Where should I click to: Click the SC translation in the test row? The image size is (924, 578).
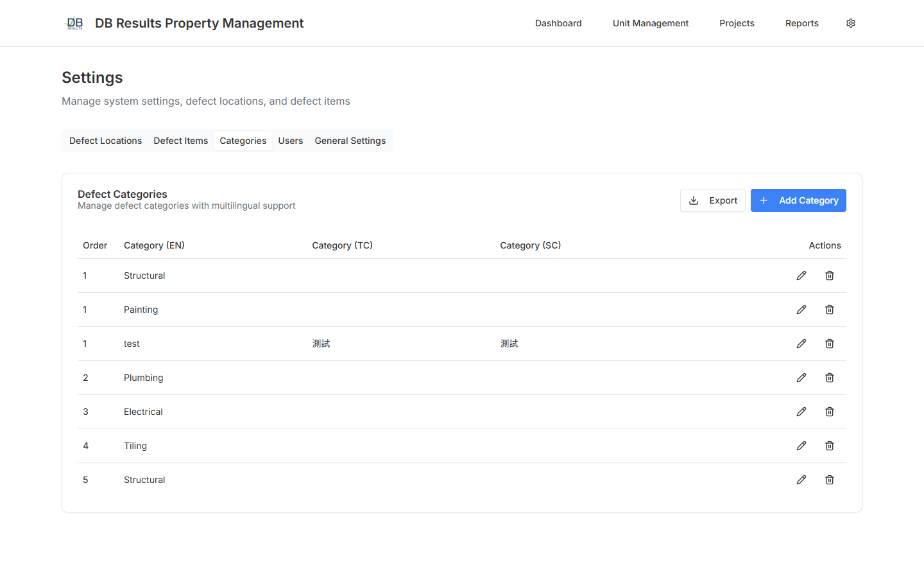point(509,344)
